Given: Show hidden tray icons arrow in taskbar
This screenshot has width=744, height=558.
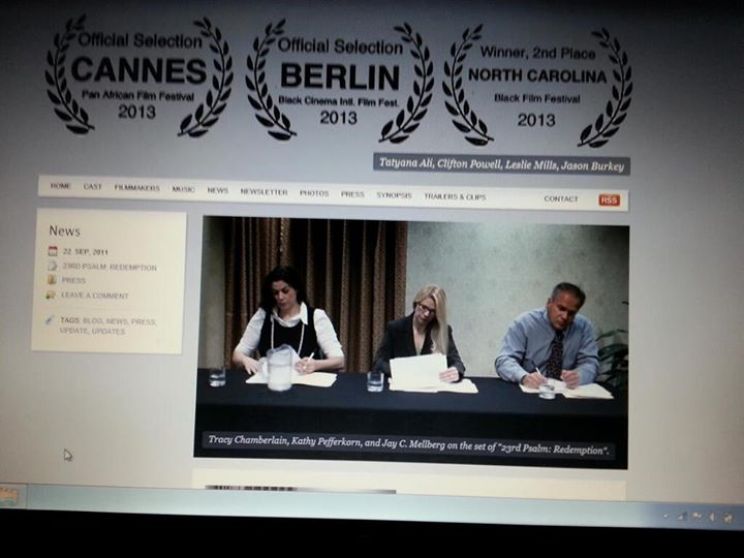Looking at the screenshot, I should pyautogui.click(x=667, y=515).
